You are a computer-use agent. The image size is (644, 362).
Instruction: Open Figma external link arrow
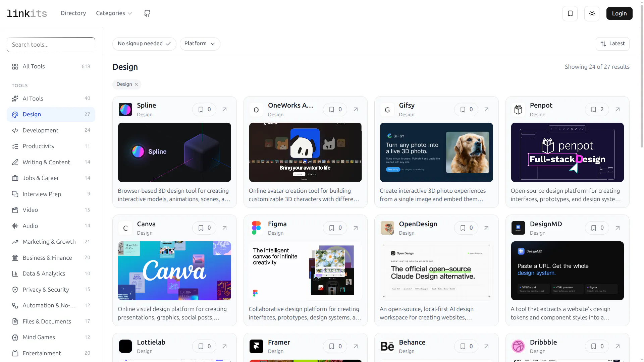pyautogui.click(x=356, y=228)
